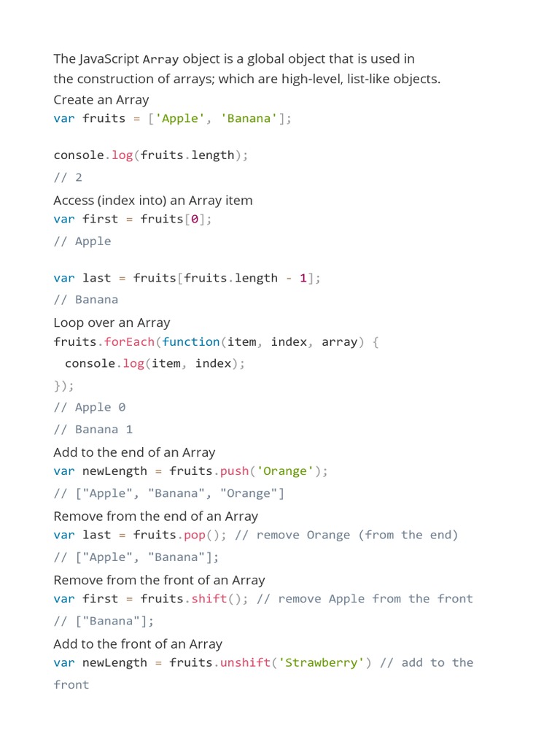Viewport: 560px width, 747px height.
Task: Click the push method name
Action: tap(234, 471)
